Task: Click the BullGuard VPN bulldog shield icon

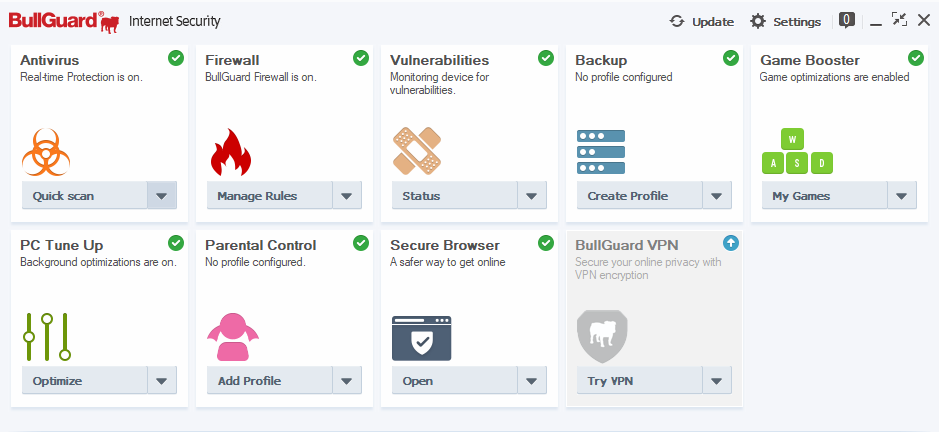Action: coord(601,336)
